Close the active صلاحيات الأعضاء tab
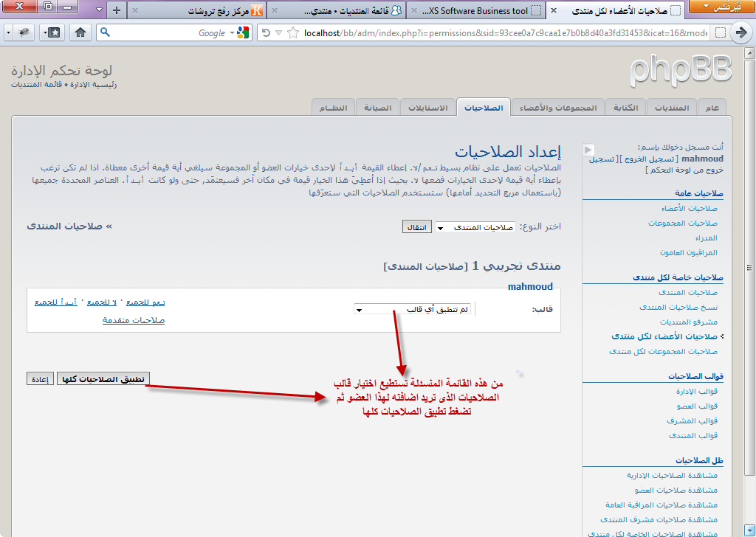Image resolution: width=756 pixels, height=537 pixels. (x=554, y=10)
